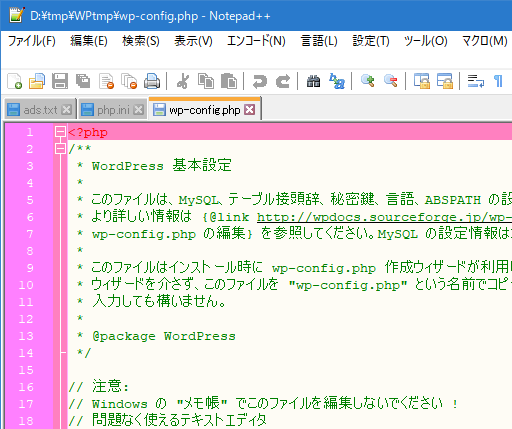Open the ツール(O) menu

click(x=426, y=41)
